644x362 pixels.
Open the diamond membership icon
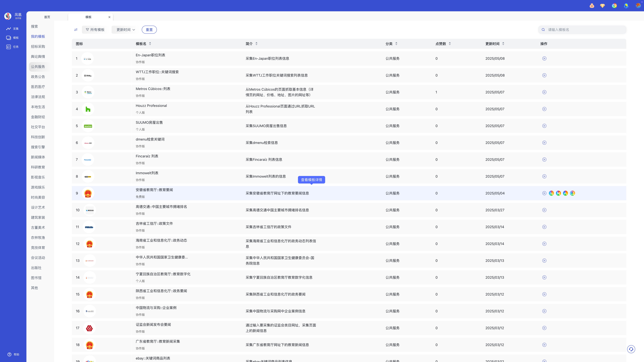coord(602,6)
